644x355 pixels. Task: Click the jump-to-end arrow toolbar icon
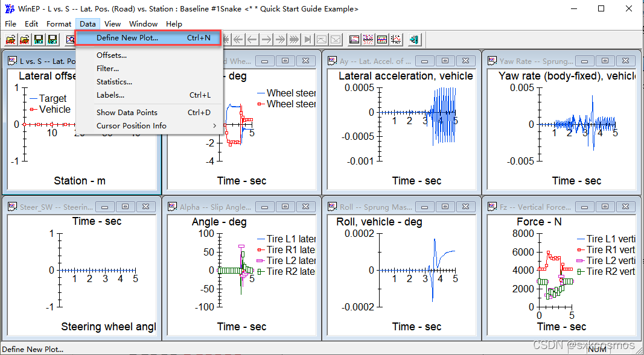[x=308, y=40]
